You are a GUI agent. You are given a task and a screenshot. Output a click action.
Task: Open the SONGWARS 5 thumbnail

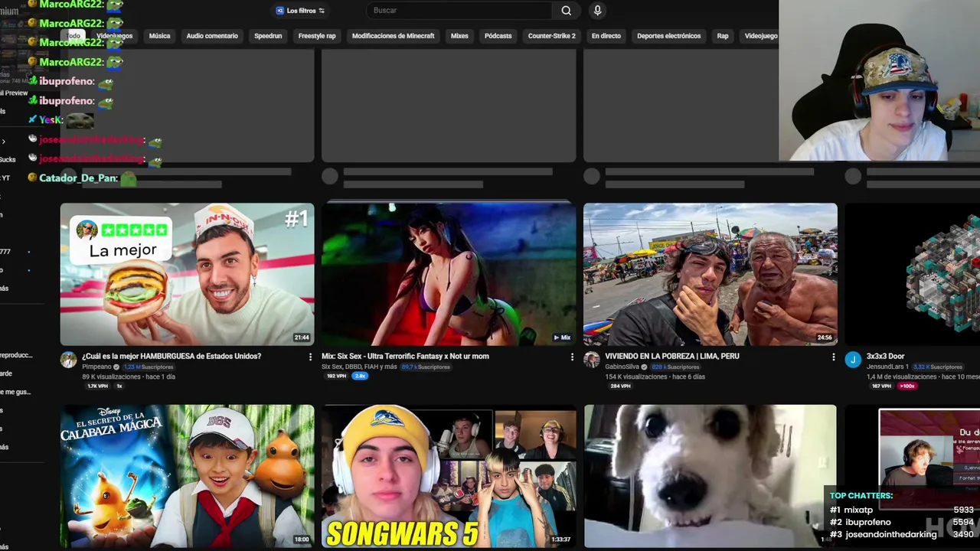[449, 476]
